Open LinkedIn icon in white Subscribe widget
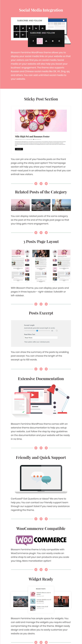This screenshot has width=82, height=644. click(36, 28)
